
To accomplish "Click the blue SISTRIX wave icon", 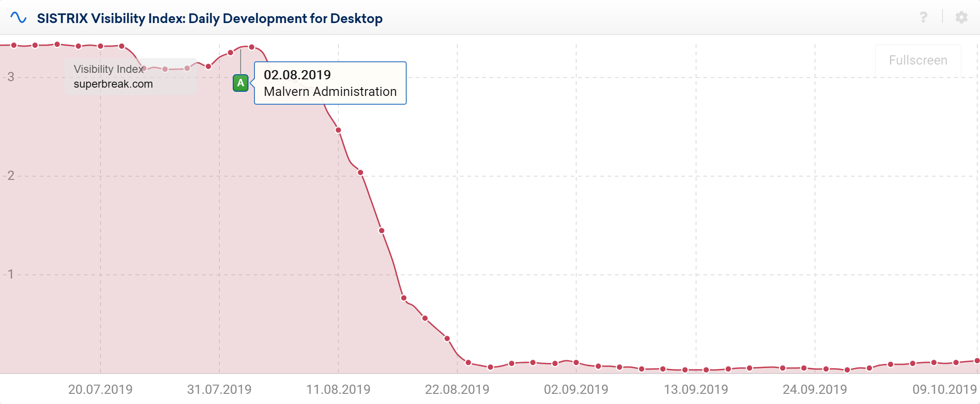I will (18, 18).
